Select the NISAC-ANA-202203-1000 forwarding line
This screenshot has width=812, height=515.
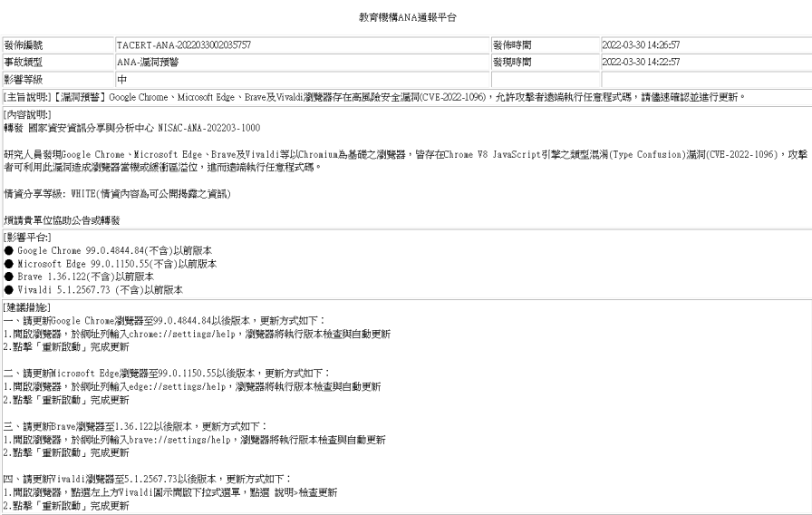(132, 128)
